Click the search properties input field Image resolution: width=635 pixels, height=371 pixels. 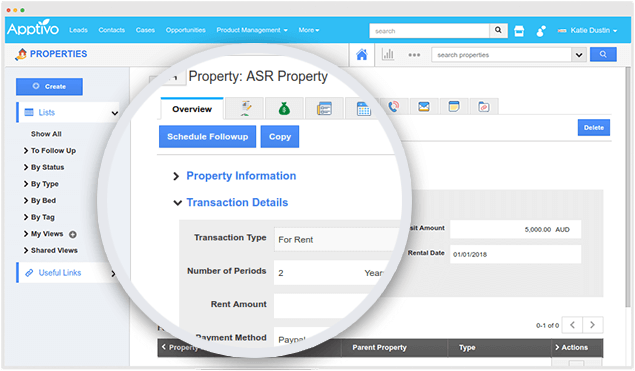502,55
